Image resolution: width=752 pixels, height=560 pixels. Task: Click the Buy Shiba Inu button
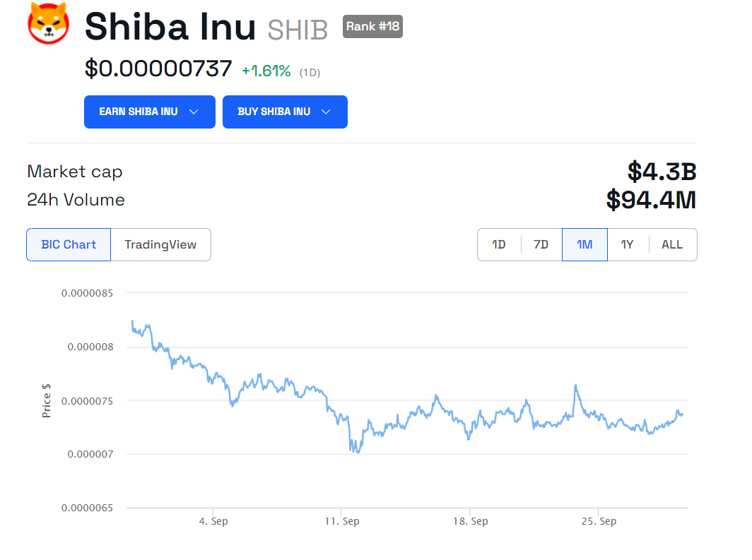pos(274,112)
